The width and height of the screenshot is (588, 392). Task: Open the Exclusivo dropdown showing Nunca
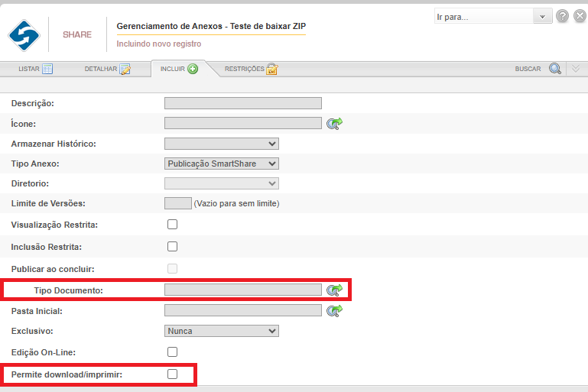222,331
